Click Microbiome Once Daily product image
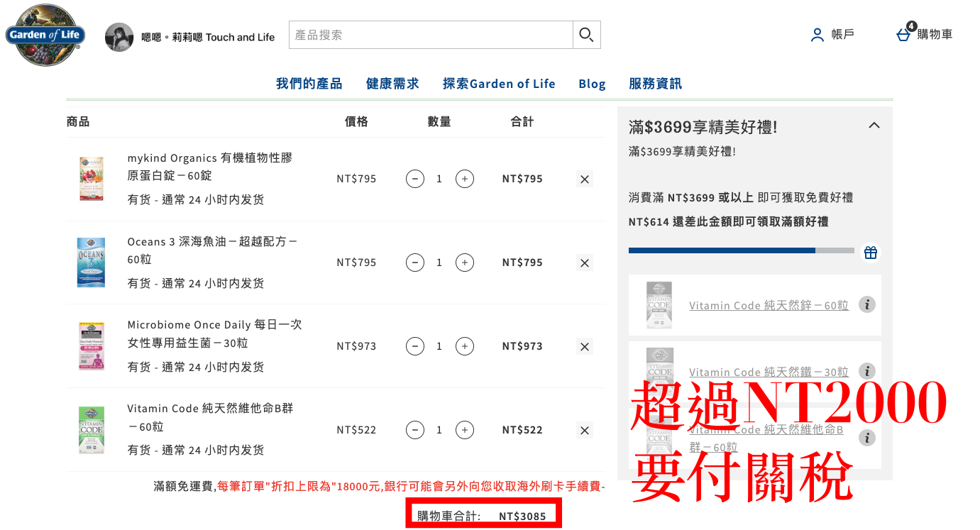Image resolution: width=980 pixels, height=530 pixels. [x=91, y=346]
